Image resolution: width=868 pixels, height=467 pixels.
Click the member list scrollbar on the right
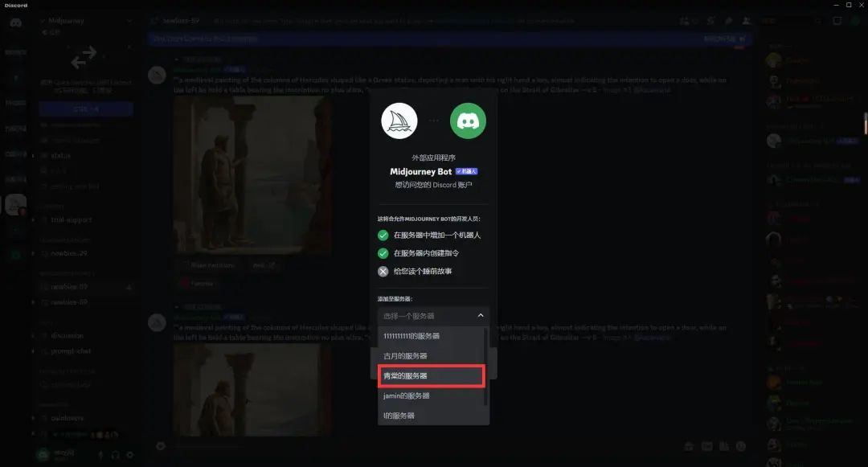coord(866,123)
